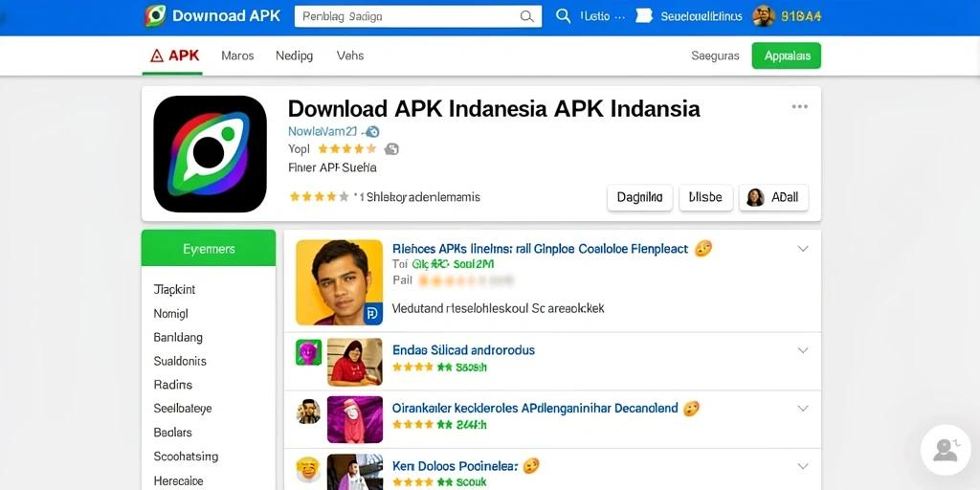Focus the header search input field

pyautogui.click(x=418, y=16)
